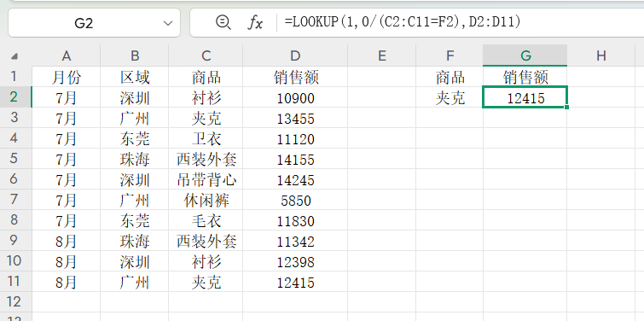This screenshot has height=321, width=644.
Task: Select row 2 header
Action: click(x=15, y=97)
